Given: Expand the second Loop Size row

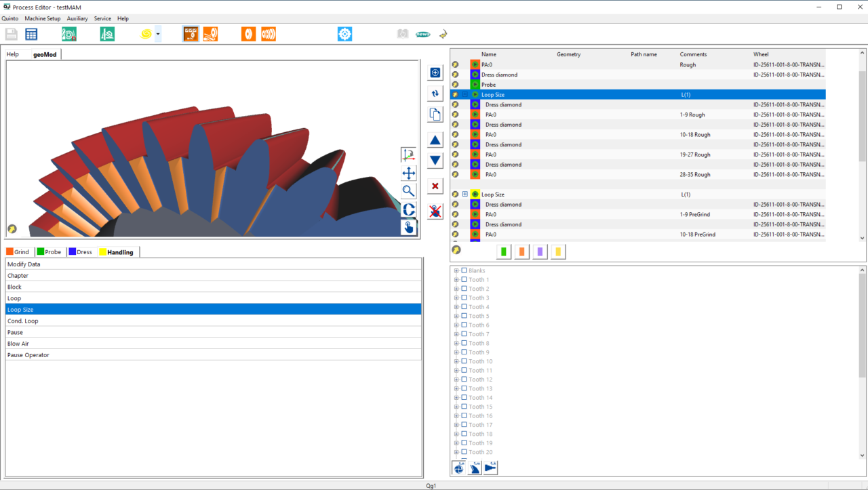Looking at the screenshot, I should [465, 195].
